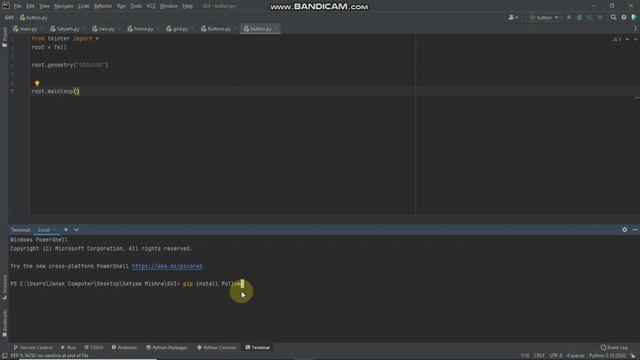Open Python Packages tool window
The width and height of the screenshot is (640, 360).
pos(167,348)
